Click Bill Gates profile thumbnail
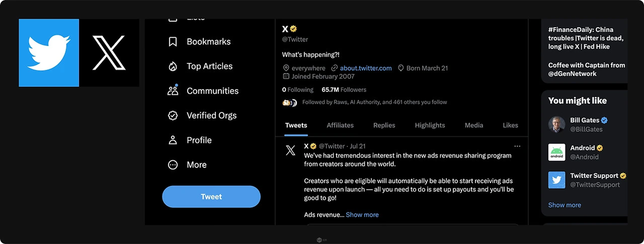644x244 pixels. pos(556,124)
